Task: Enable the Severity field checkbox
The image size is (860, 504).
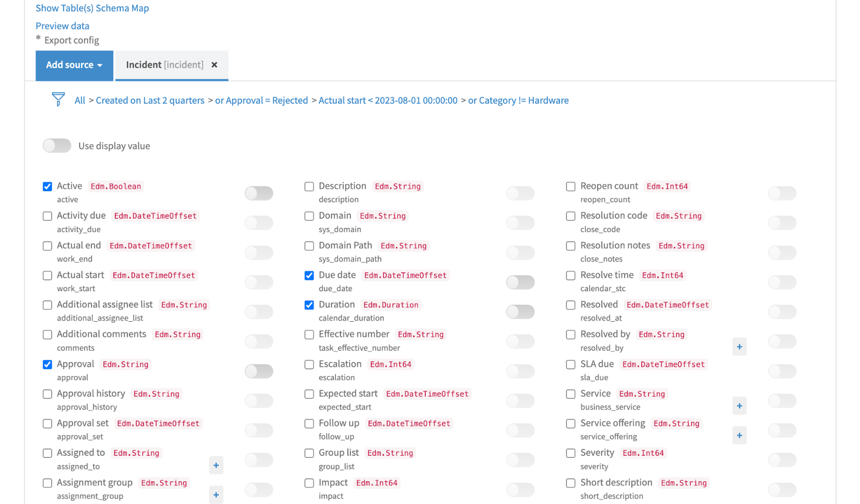Action: pyautogui.click(x=570, y=453)
